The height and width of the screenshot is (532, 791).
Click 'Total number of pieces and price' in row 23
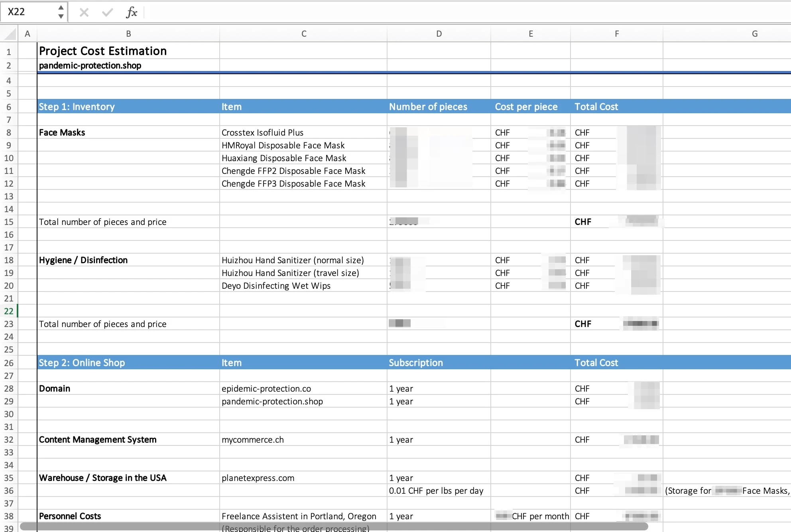pyautogui.click(x=128, y=324)
